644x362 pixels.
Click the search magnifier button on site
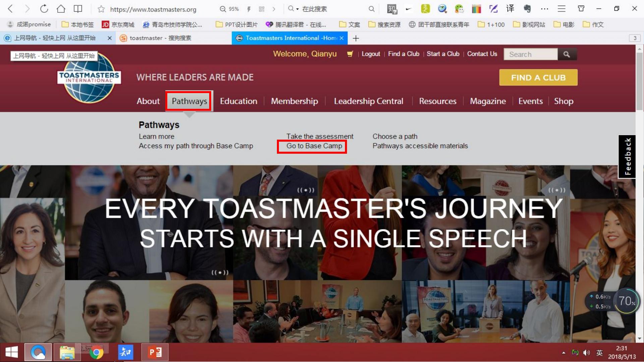click(x=567, y=54)
